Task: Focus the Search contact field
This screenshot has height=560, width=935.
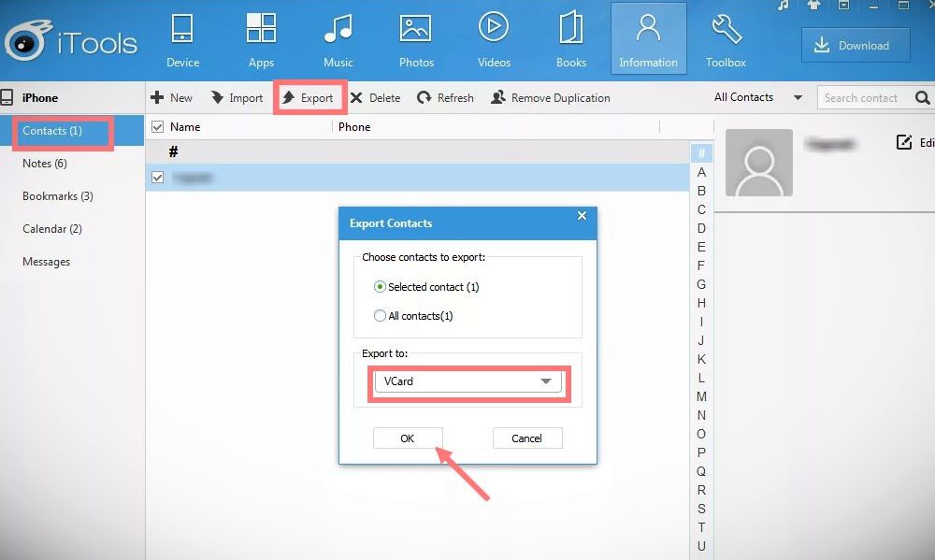Action: click(863, 98)
